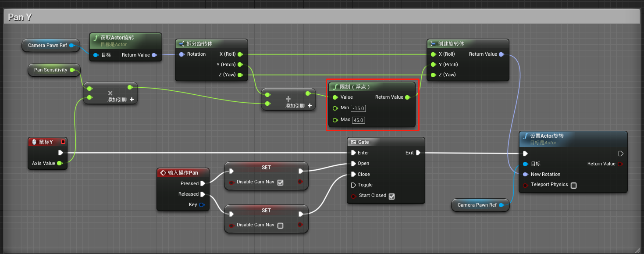644x254 pixels.
Task: Click the New Rotation input pin
Action: (526, 175)
